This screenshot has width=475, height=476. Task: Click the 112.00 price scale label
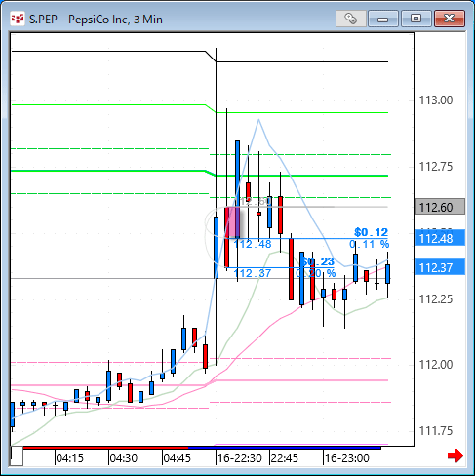click(x=436, y=365)
